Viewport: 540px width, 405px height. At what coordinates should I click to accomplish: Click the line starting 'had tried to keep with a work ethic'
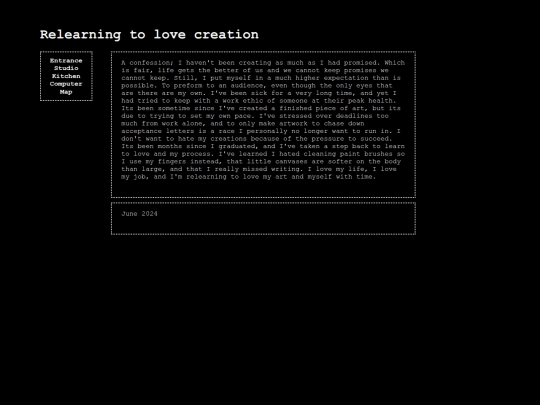(x=259, y=101)
